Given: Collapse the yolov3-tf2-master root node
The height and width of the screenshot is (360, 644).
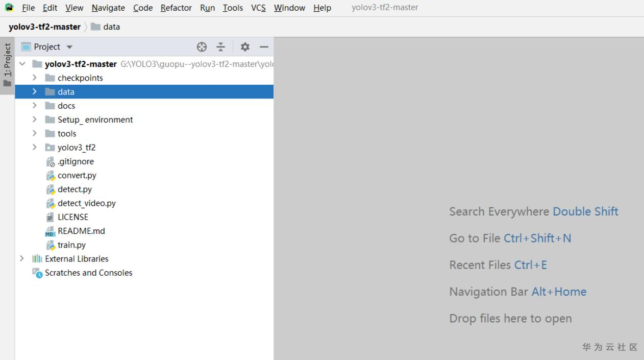Looking at the screenshot, I should coord(22,64).
